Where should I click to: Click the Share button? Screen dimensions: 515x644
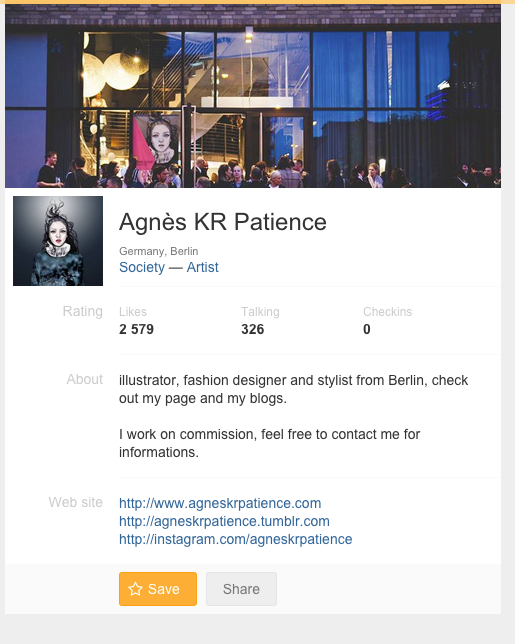pos(241,589)
